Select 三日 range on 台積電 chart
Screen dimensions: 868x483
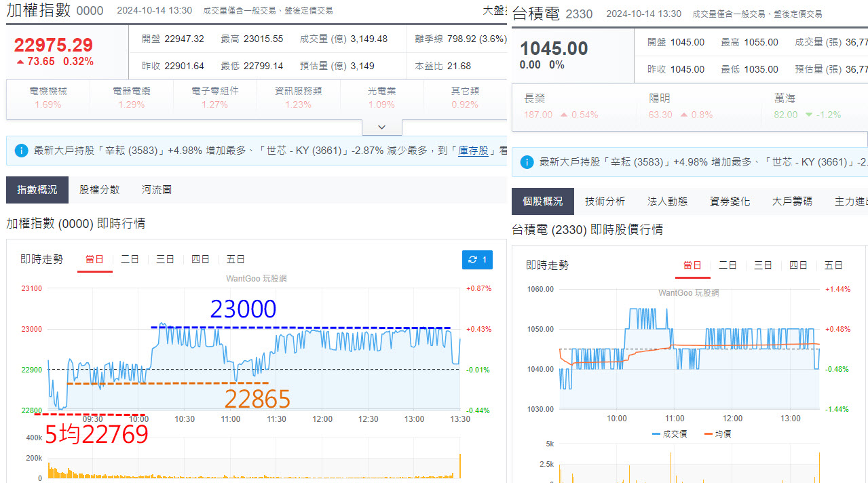click(x=763, y=265)
